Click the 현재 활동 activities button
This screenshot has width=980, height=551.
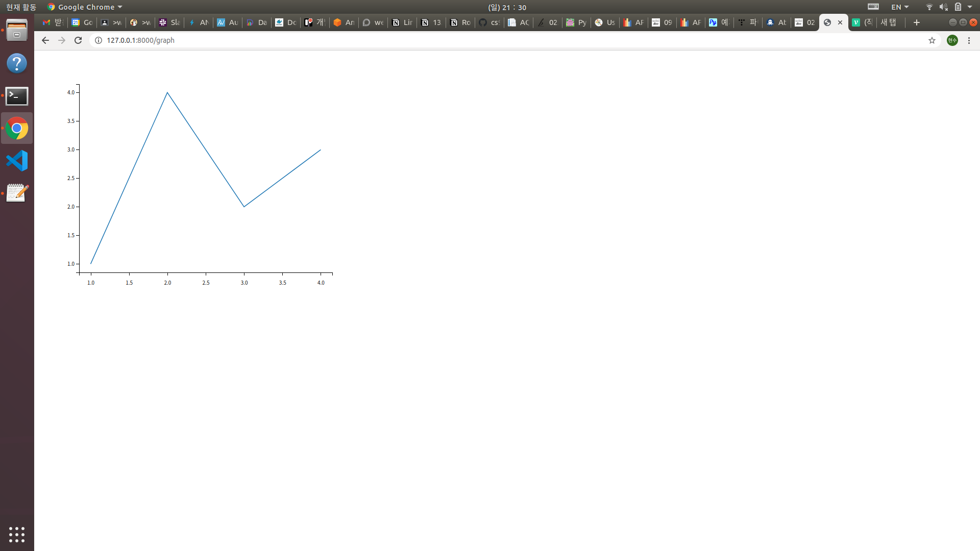point(21,7)
